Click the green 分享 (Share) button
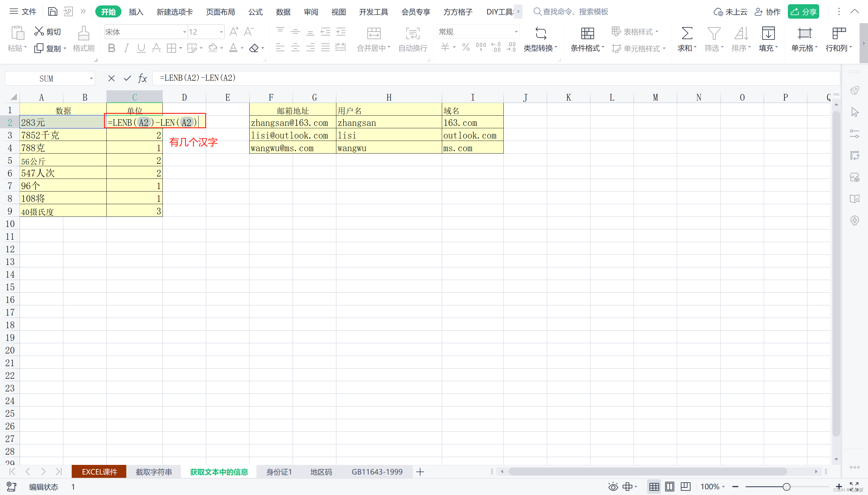868x495 pixels. pos(803,12)
